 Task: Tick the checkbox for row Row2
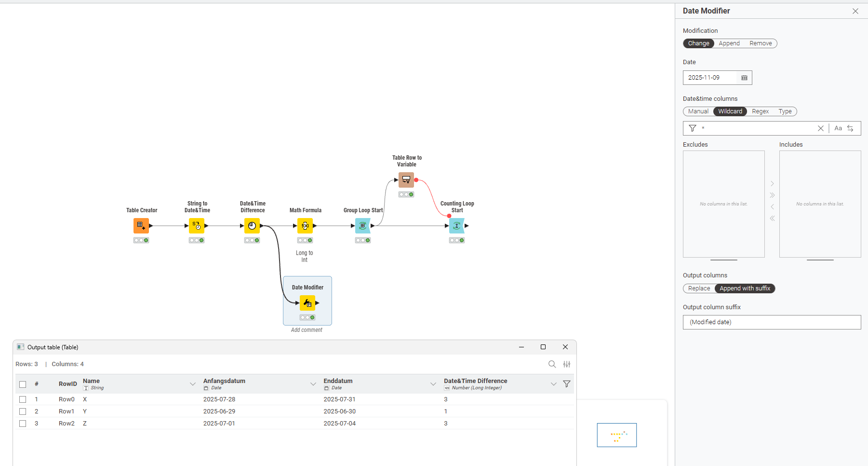point(23,424)
